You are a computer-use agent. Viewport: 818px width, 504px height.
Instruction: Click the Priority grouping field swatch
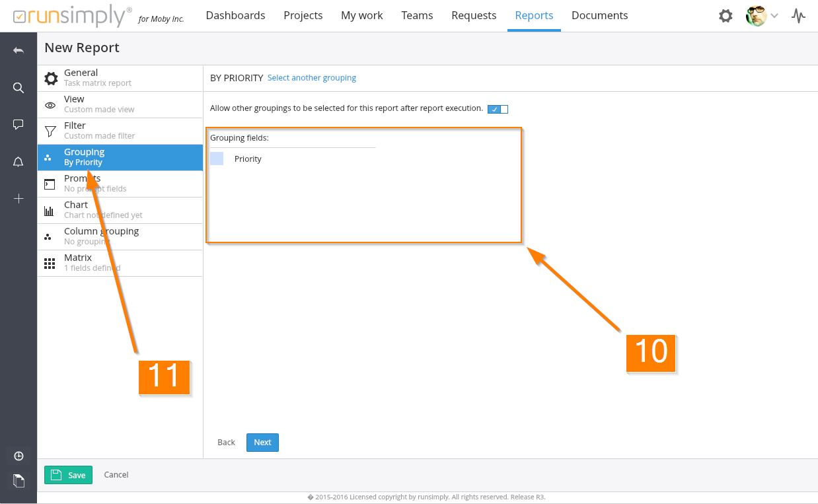coord(217,159)
